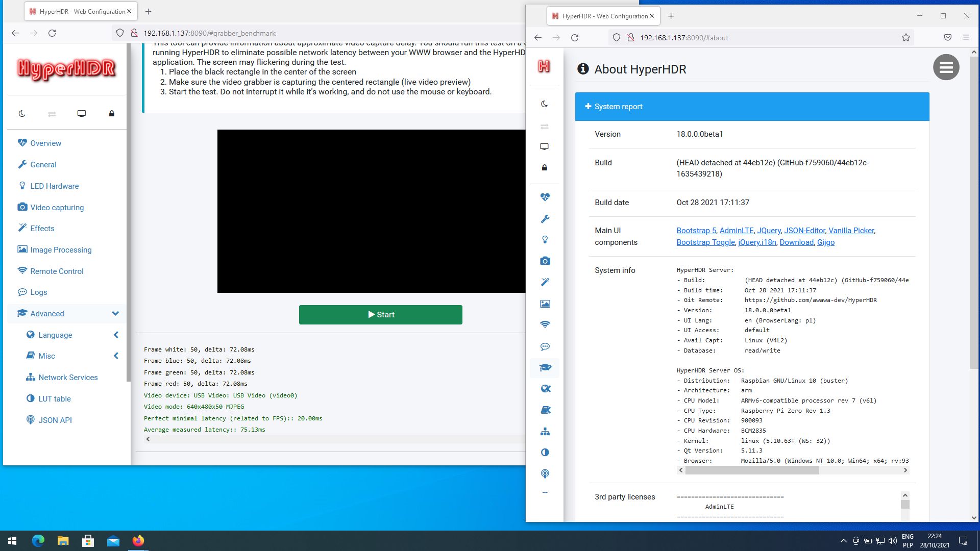Click the wrench General icon in About window
Viewport: 980px width, 551px height.
click(545, 219)
